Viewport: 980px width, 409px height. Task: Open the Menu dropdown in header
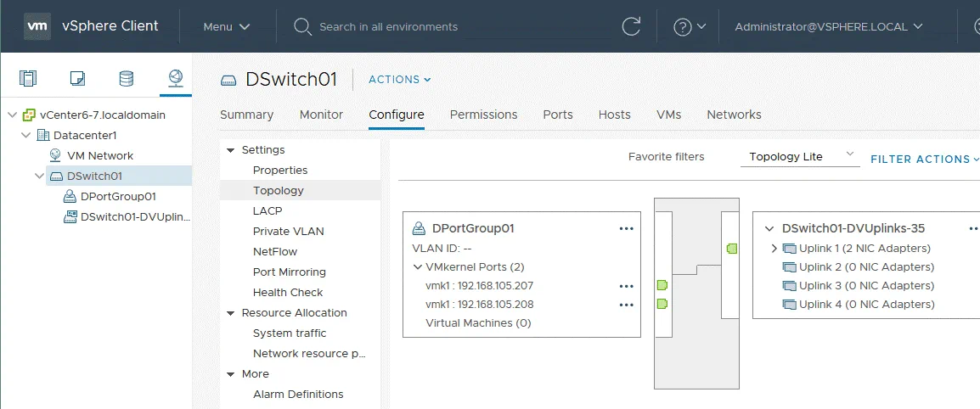pos(227,26)
